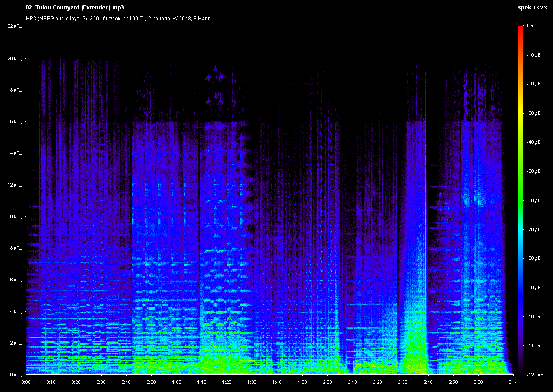Select the 1:00 mark on the time axis
This screenshot has height=392, width=553.
[176, 382]
